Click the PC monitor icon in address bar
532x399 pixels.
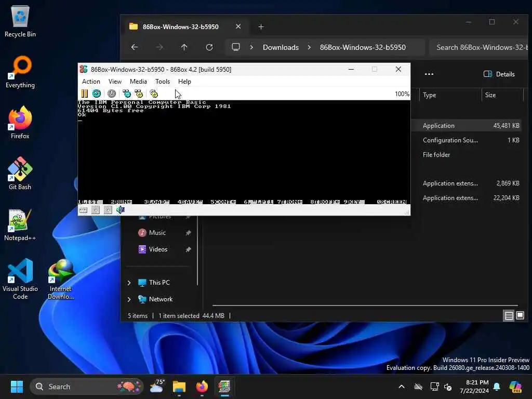(235, 47)
